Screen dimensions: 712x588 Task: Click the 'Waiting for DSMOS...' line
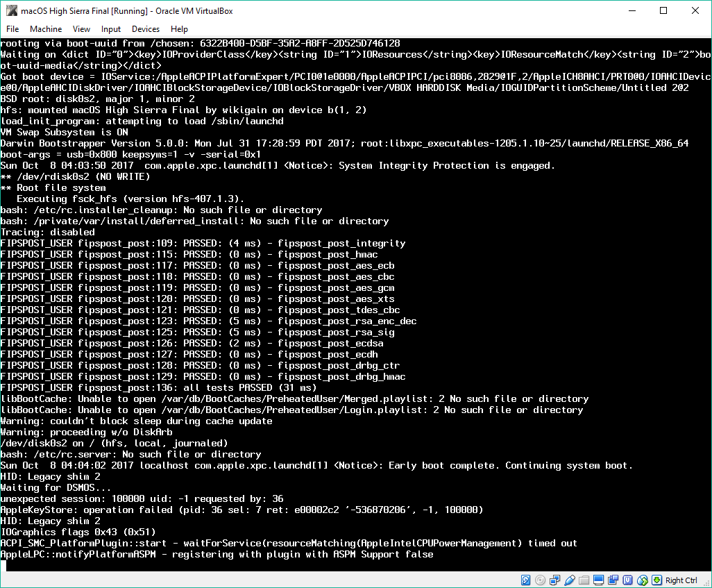pos(56,487)
